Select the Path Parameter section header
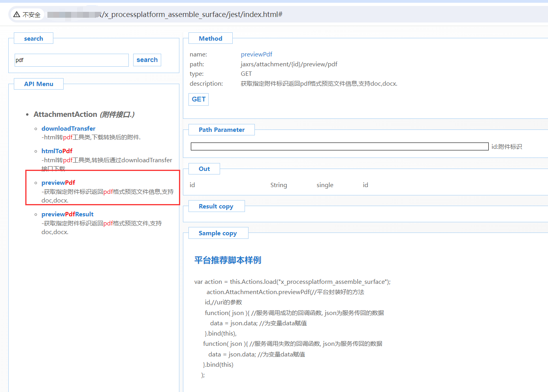Screen dimensions: 548x392 221,129
